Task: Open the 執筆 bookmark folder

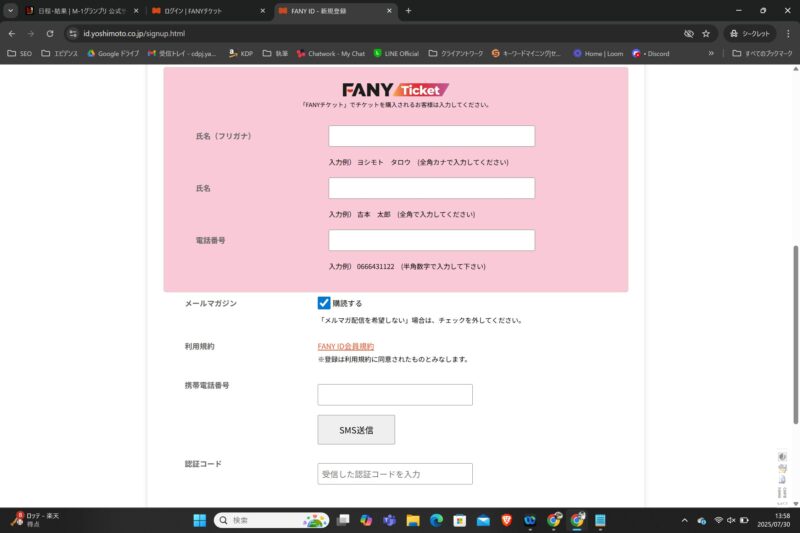Action: (275, 54)
